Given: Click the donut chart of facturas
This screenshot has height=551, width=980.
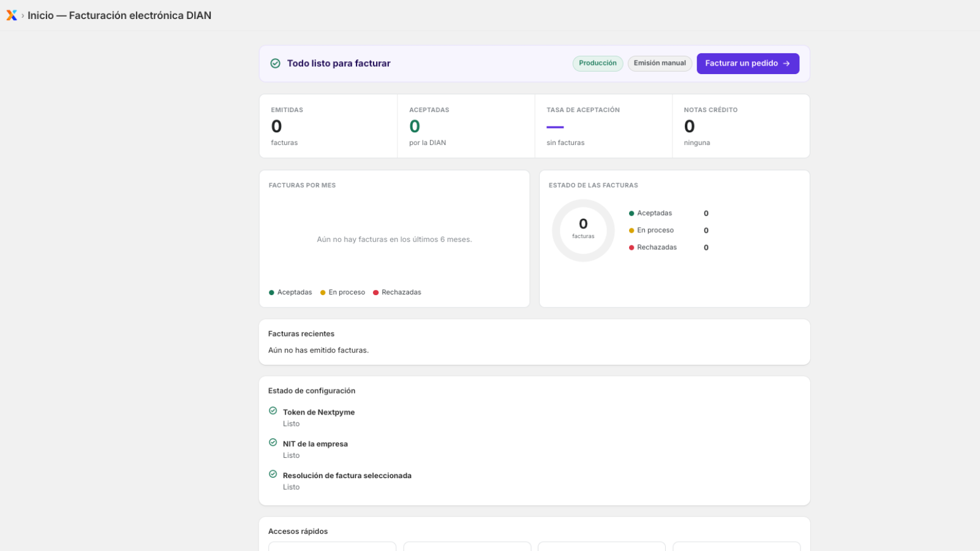Looking at the screenshot, I should [583, 231].
